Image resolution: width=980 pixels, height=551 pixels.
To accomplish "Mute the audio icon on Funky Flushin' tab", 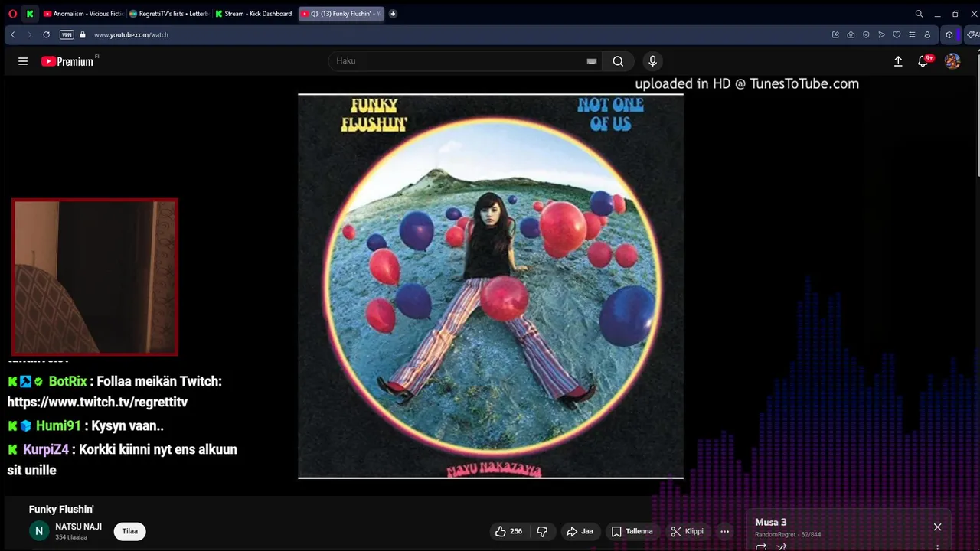I will (315, 14).
